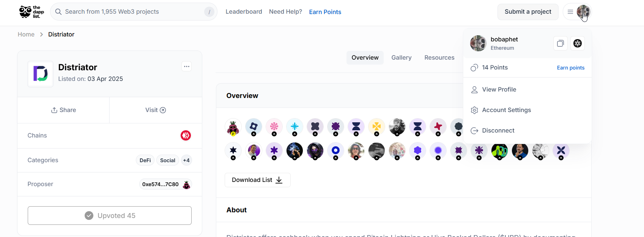Click the slash shortcut badge in search
644x237 pixels.
(x=209, y=12)
